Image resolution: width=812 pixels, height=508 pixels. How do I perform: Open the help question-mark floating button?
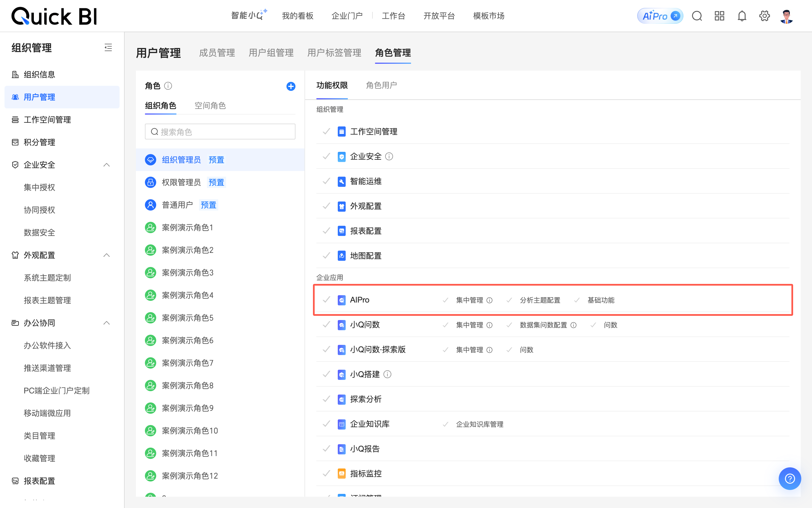coord(790,478)
